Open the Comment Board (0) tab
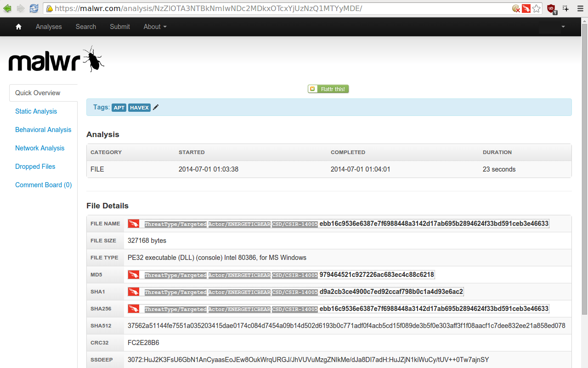Viewport: 588px width, 368px height. [x=43, y=185]
